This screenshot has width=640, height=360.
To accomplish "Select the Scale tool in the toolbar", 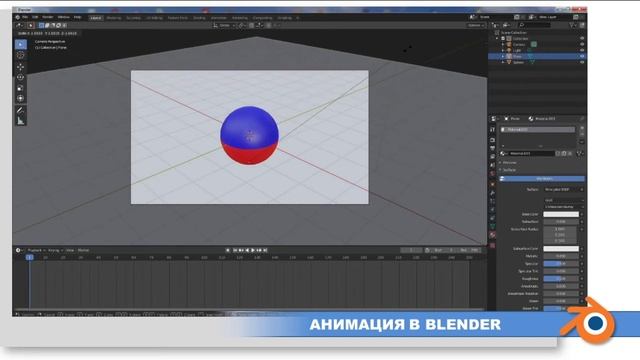I will 20,88.
